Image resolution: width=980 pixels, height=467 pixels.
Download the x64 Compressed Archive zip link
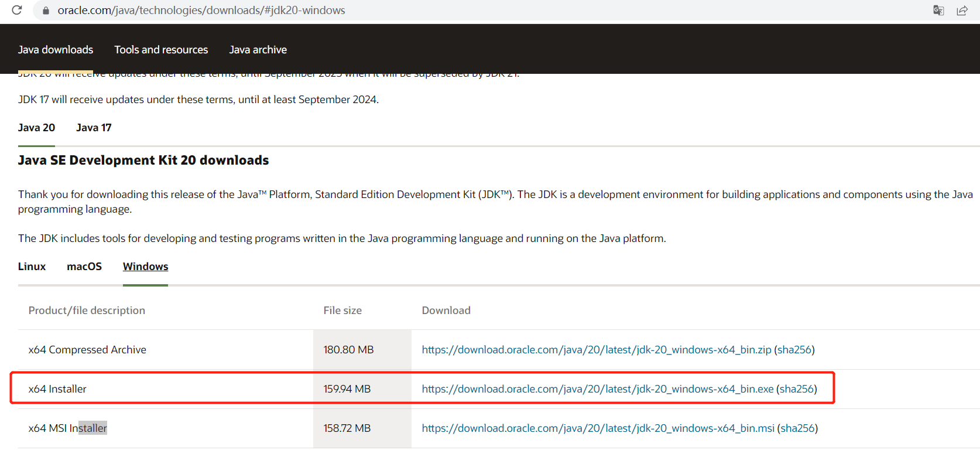click(596, 350)
